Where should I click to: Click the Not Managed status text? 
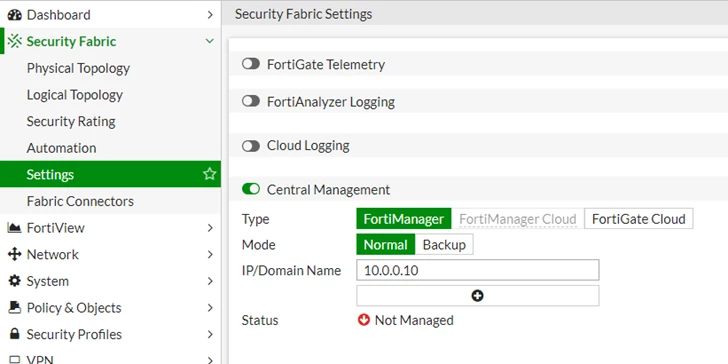click(x=414, y=320)
